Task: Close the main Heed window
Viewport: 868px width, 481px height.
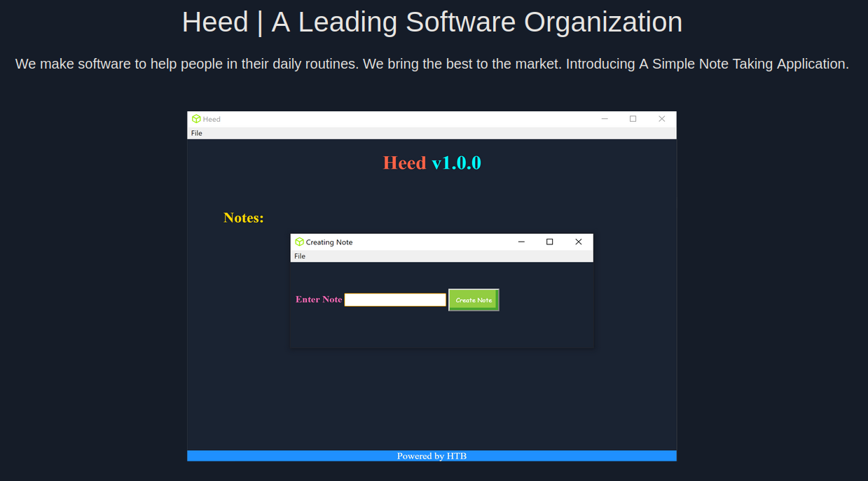Action: pos(662,119)
